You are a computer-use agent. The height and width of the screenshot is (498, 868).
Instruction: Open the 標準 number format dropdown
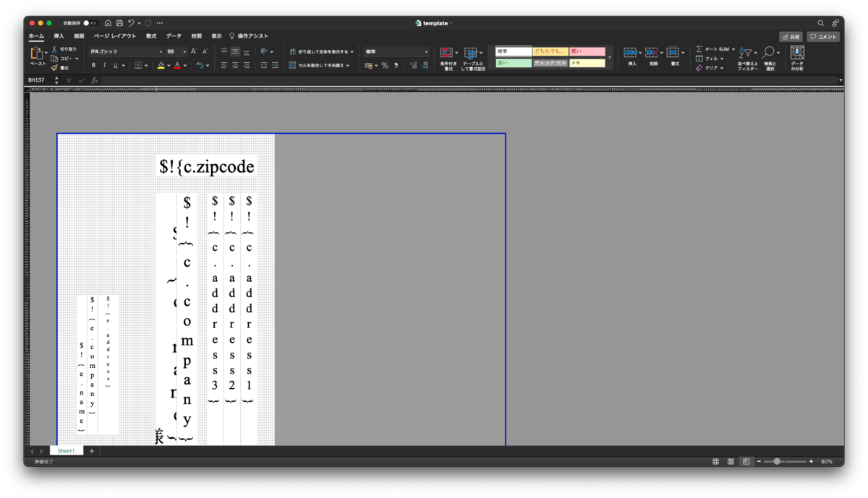pos(426,52)
